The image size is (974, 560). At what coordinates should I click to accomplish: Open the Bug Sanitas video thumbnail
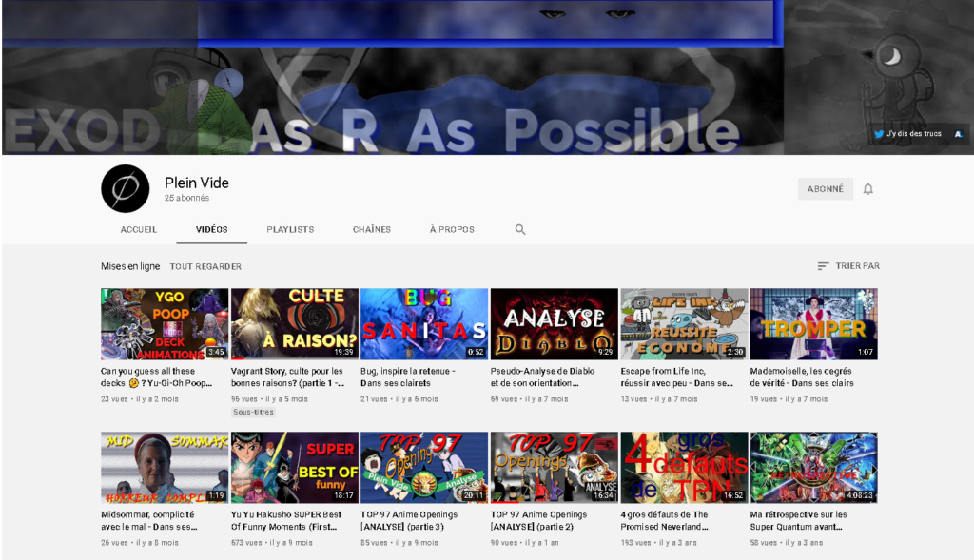tap(424, 324)
